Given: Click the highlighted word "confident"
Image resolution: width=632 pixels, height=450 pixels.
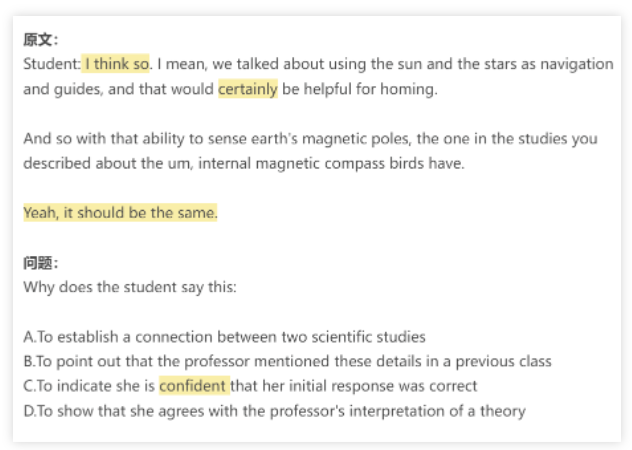Looking at the screenshot, I should [194, 386].
